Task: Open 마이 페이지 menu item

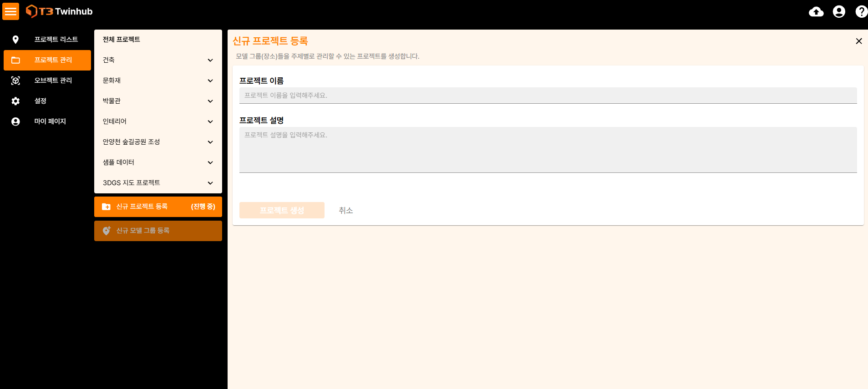Action: coord(47,121)
